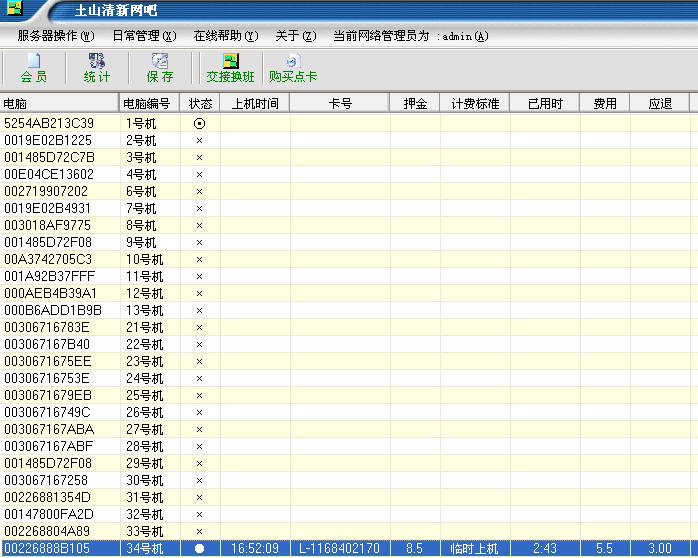Click the 购买点卡 (Buy card) toolbar icon

coord(292,68)
